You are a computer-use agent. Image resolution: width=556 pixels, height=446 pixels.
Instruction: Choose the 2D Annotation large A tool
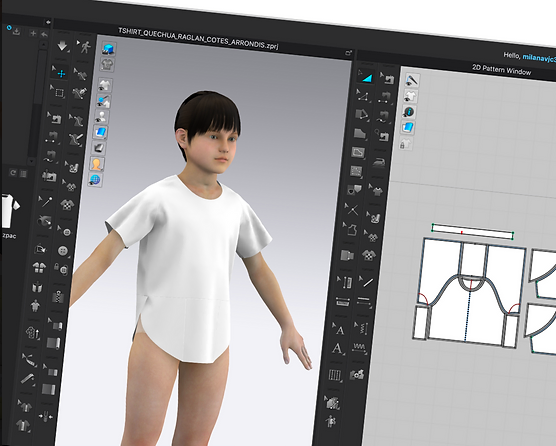click(337, 349)
